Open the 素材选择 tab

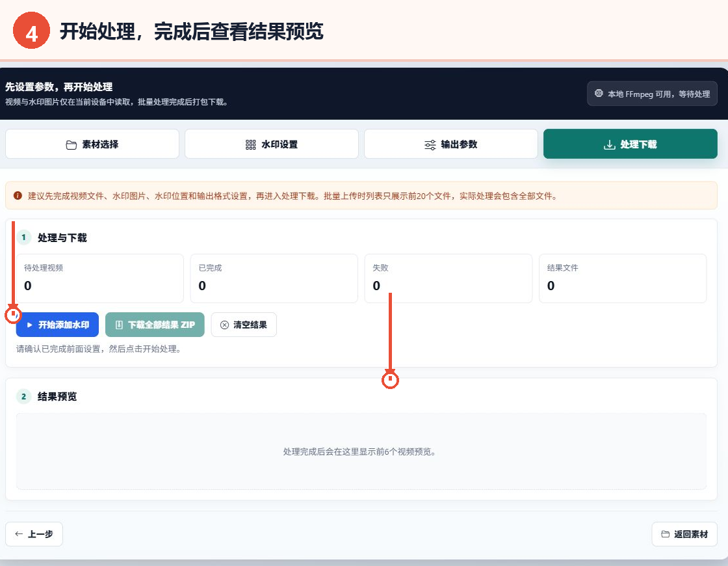[92, 144]
